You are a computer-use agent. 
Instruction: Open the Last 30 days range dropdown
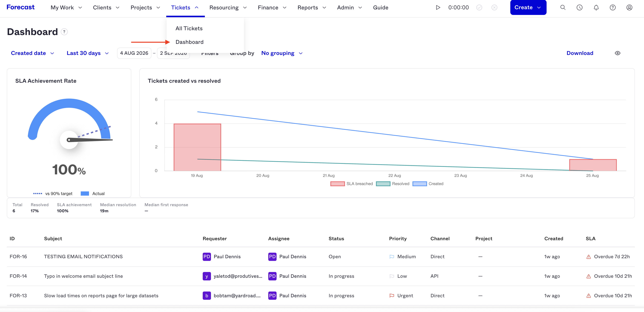pos(87,53)
